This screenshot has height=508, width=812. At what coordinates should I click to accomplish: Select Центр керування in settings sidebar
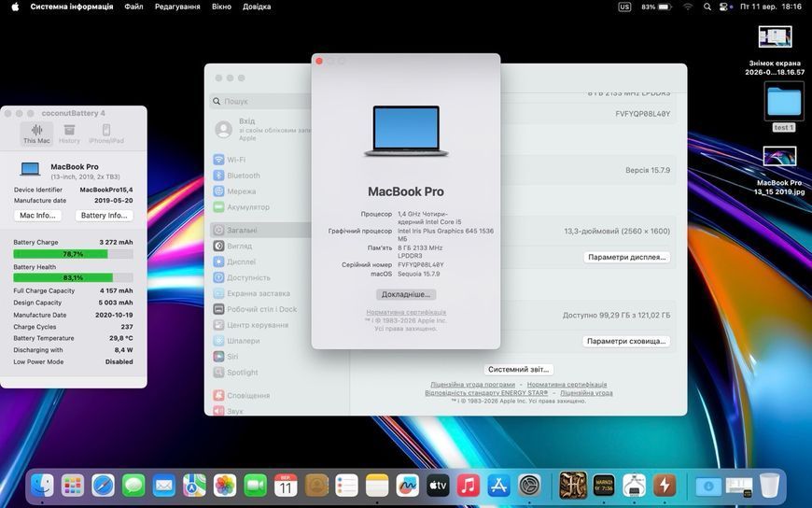tap(261, 325)
